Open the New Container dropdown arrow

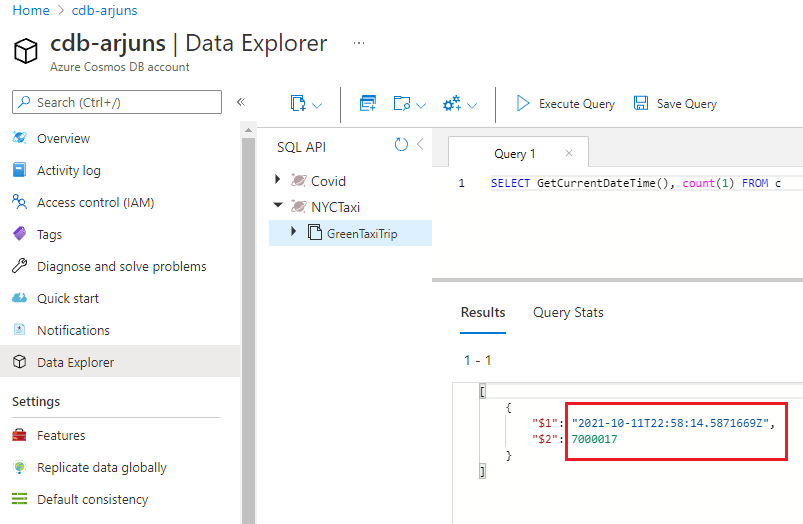pos(317,105)
